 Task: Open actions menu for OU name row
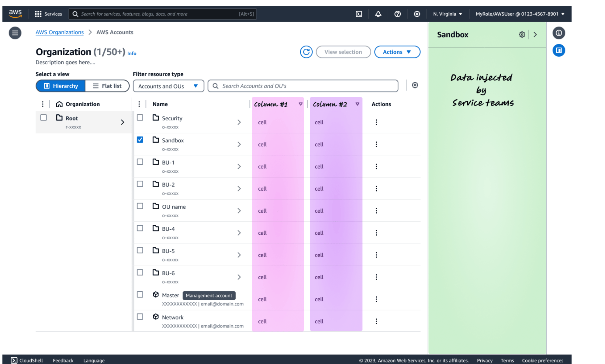376,211
